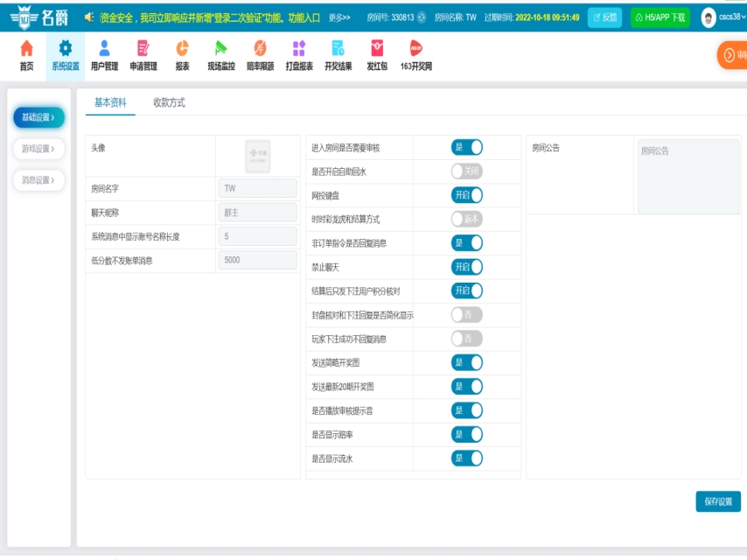Click the 名爵 logo
The width and height of the screenshot is (747, 560).
click(39, 17)
